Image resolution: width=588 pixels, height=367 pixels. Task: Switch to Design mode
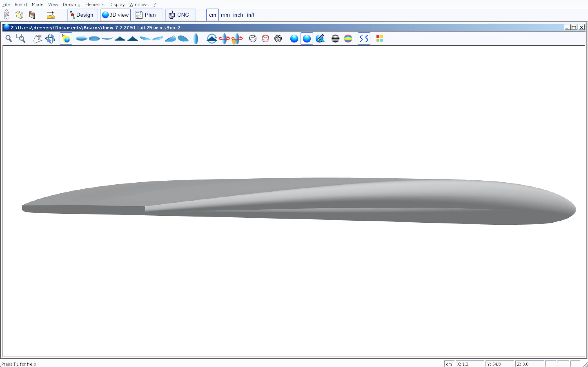82,15
